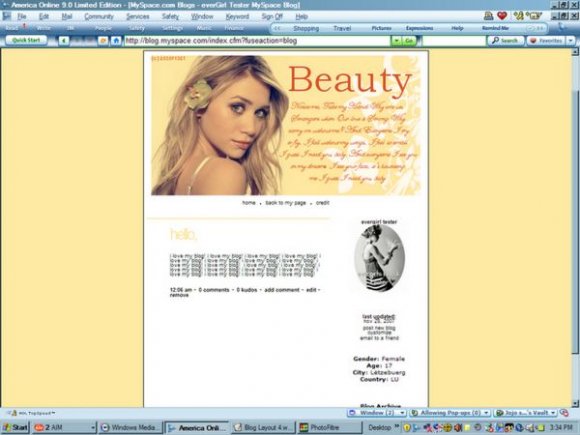Image resolution: width=580 pixels, height=435 pixels.
Task: Open the Services menu
Action: [138, 16]
